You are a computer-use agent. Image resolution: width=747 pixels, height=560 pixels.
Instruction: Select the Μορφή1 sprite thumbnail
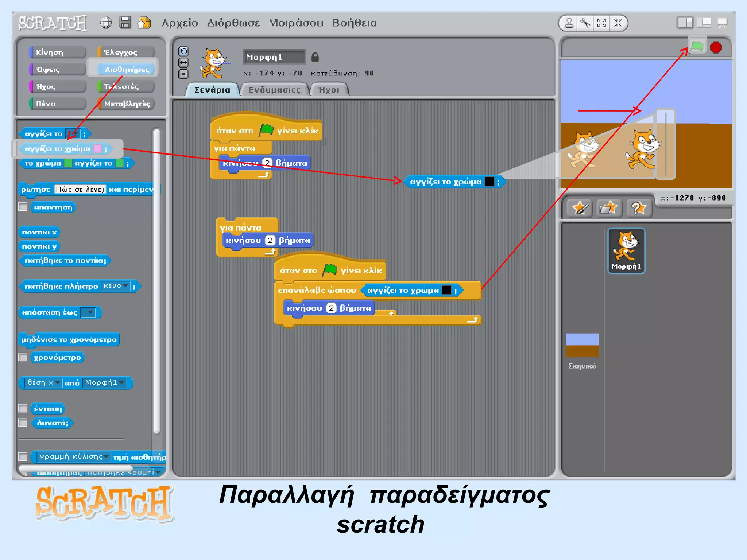pos(626,251)
